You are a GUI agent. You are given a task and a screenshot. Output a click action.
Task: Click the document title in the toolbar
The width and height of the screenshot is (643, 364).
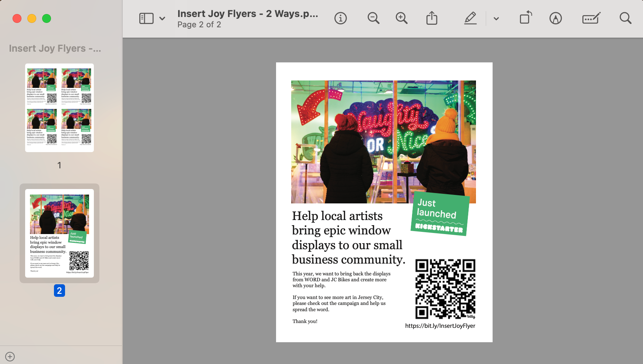pyautogui.click(x=247, y=14)
